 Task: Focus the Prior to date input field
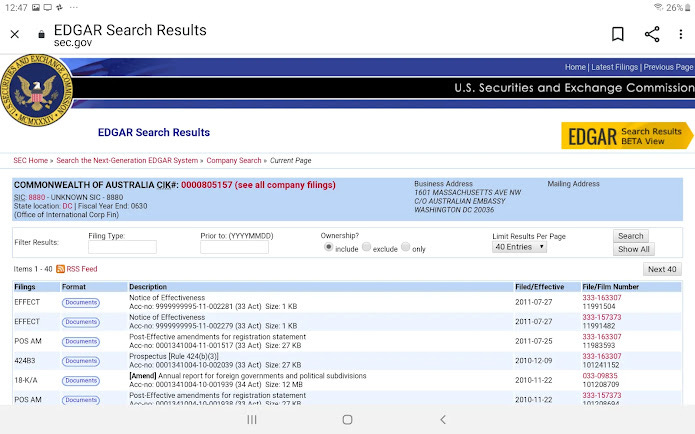(x=234, y=247)
